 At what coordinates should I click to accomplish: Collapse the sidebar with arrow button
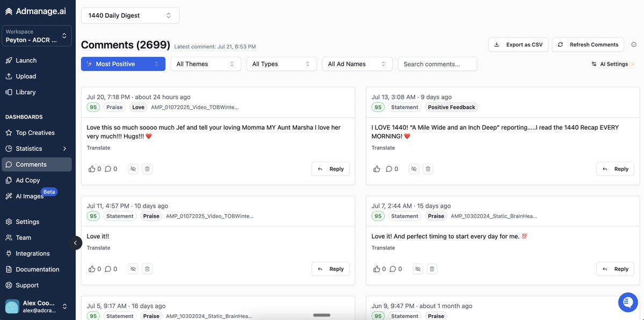(x=75, y=243)
